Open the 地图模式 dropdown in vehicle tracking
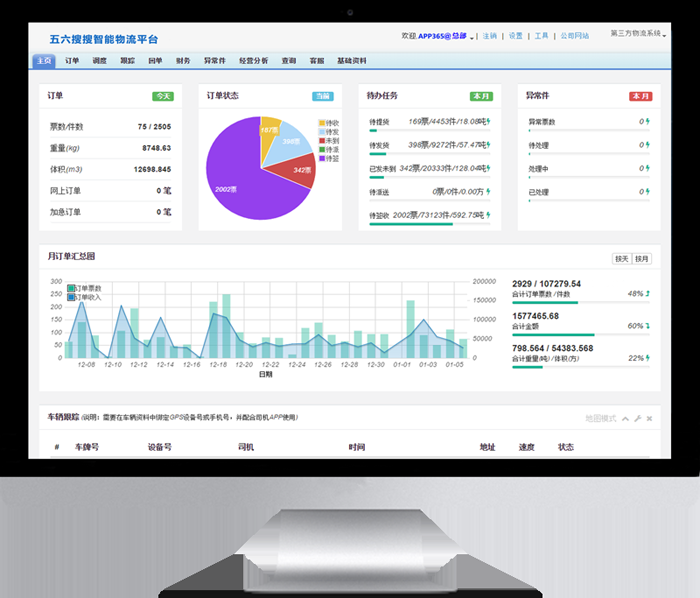The image size is (700, 598). tap(603, 417)
